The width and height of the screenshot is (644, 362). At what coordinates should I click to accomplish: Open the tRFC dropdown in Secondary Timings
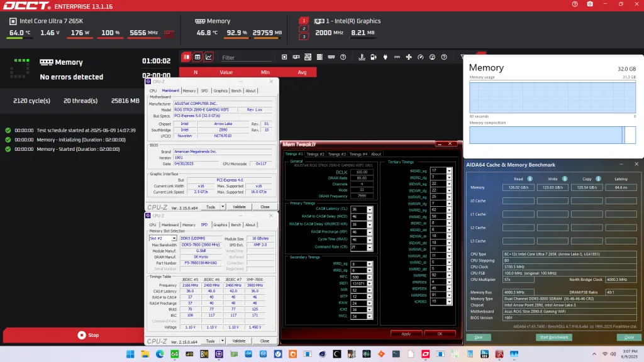(x=370, y=278)
